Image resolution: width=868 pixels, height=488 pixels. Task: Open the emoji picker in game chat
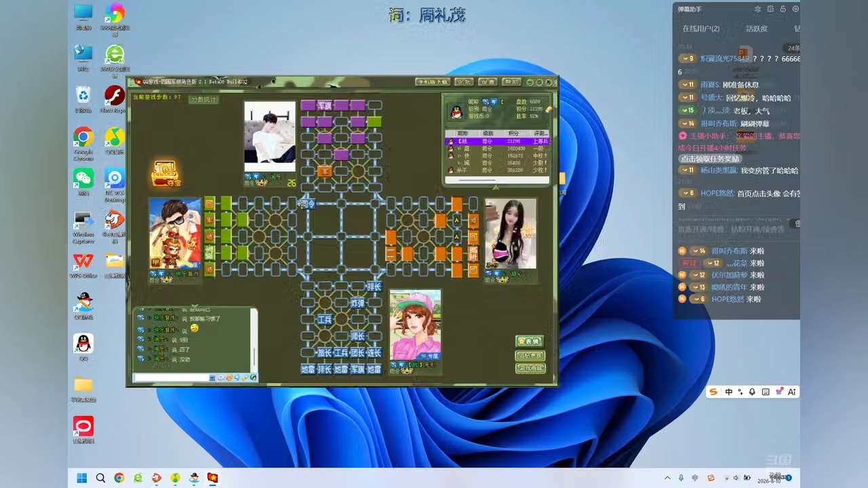(229, 378)
